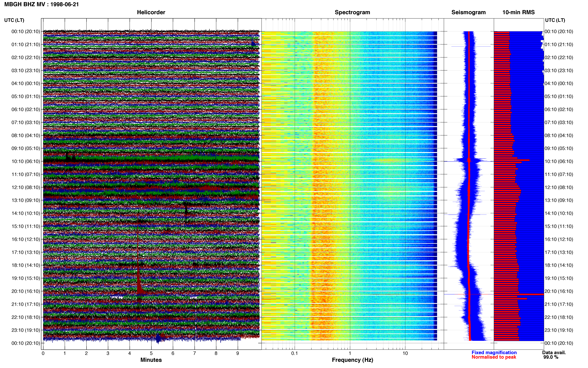Click the left 20:10 (16:10) time label
588x368 pixels.
[26, 291]
